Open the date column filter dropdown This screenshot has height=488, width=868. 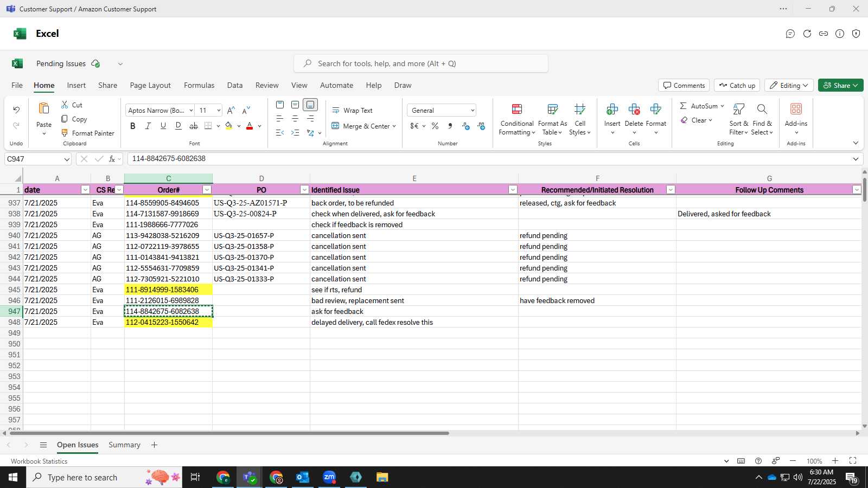85,190
